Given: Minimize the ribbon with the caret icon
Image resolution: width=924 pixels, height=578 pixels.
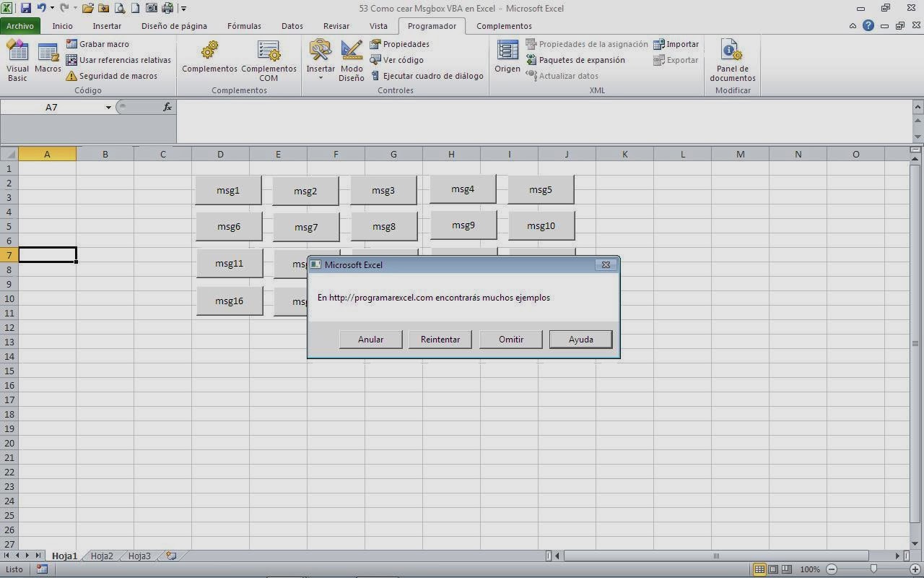Looking at the screenshot, I should click(x=853, y=25).
